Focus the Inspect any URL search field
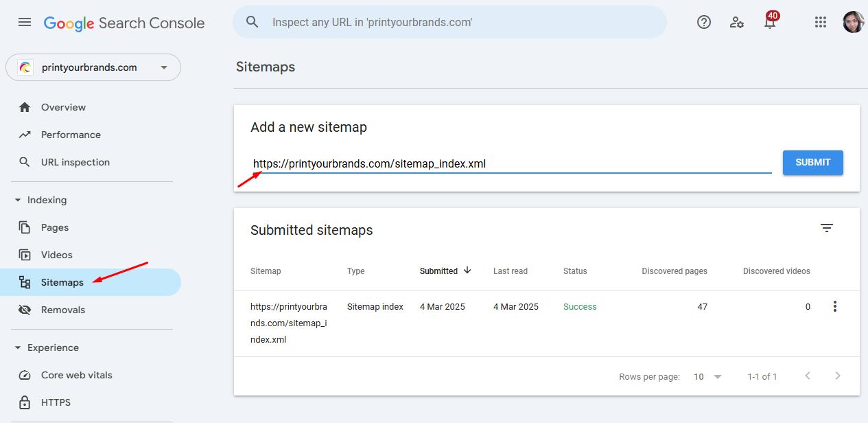868x423 pixels. 449,22
